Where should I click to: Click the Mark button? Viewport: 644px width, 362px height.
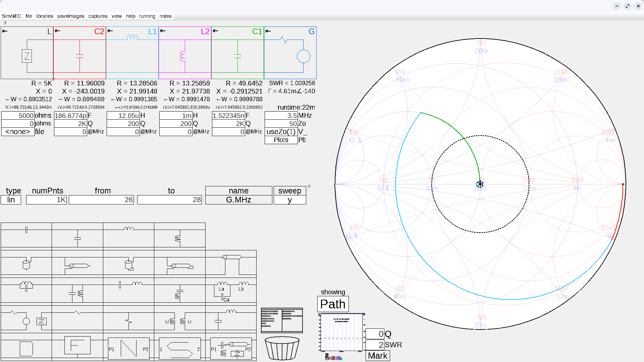378,356
